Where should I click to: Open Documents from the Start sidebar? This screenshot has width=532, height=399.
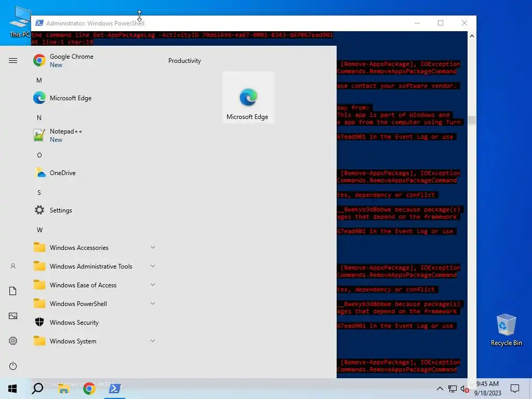pos(13,291)
